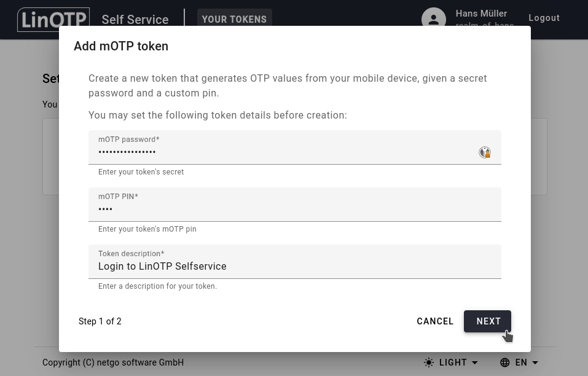Click the globe language icon
Image resolution: width=588 pixels, height=376 pixels.
point(505,362)
